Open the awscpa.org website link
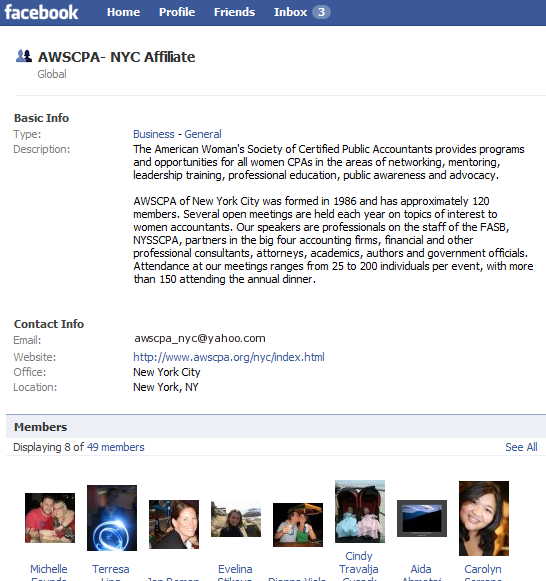Screen dimensions: 546x581 (229, 357)
